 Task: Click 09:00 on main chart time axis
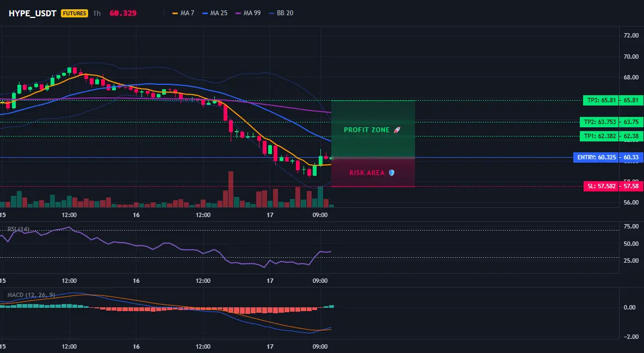320,215
